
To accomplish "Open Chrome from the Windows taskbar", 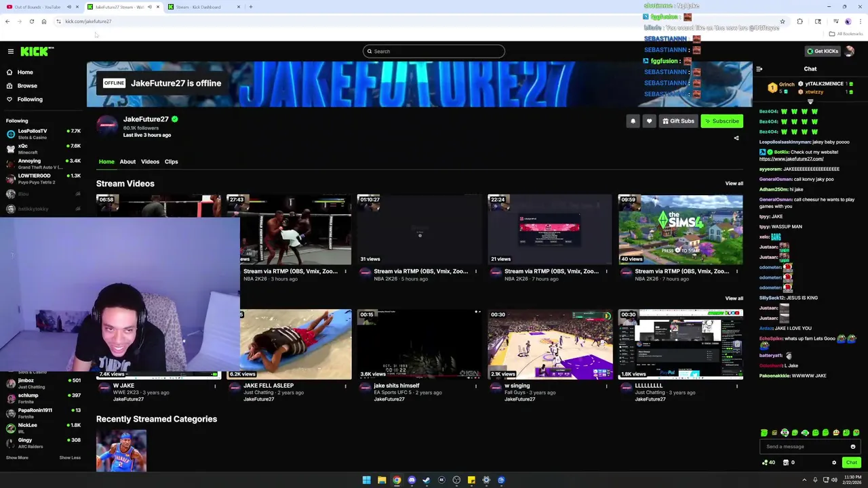I will click(x=397, y=480).
